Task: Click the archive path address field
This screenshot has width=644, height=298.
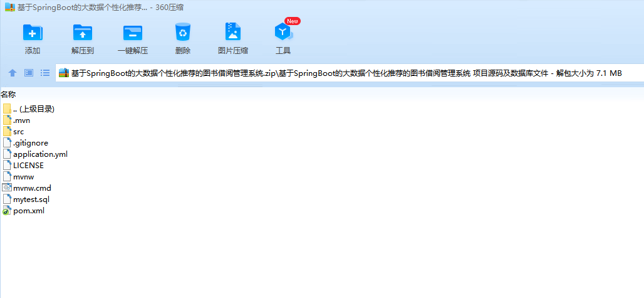Action: 350,73
